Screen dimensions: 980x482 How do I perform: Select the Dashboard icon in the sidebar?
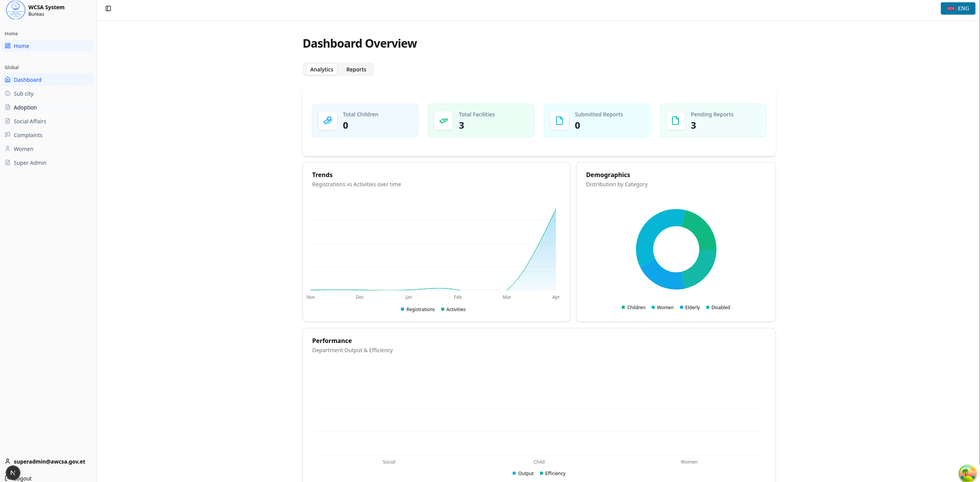(x=8, y=80)
